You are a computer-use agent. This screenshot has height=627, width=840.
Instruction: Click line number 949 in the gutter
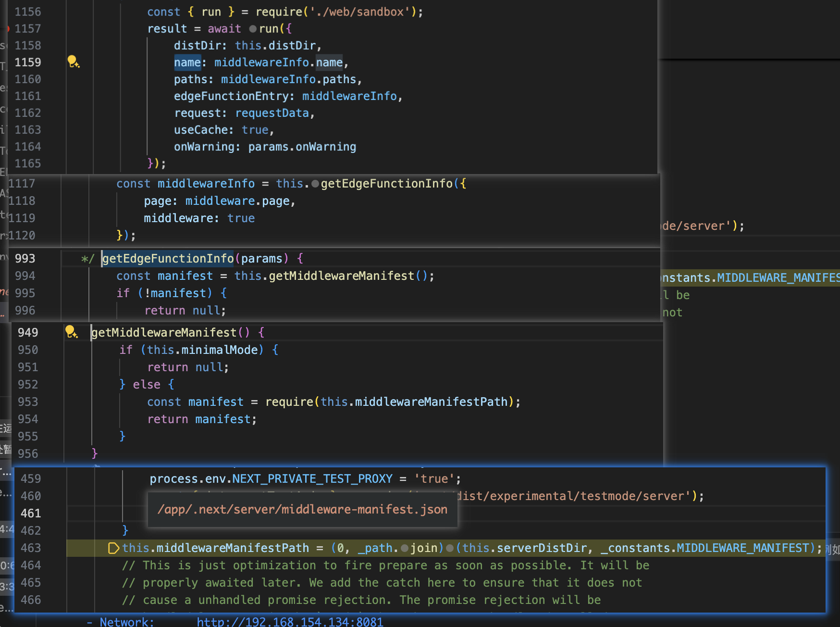click(x=28, y=333)
